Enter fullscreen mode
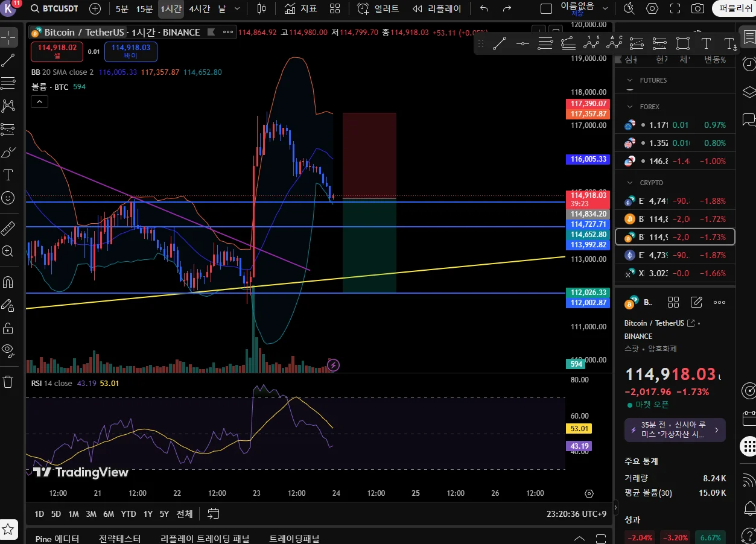The image size is (756, 544). point(675,8)
